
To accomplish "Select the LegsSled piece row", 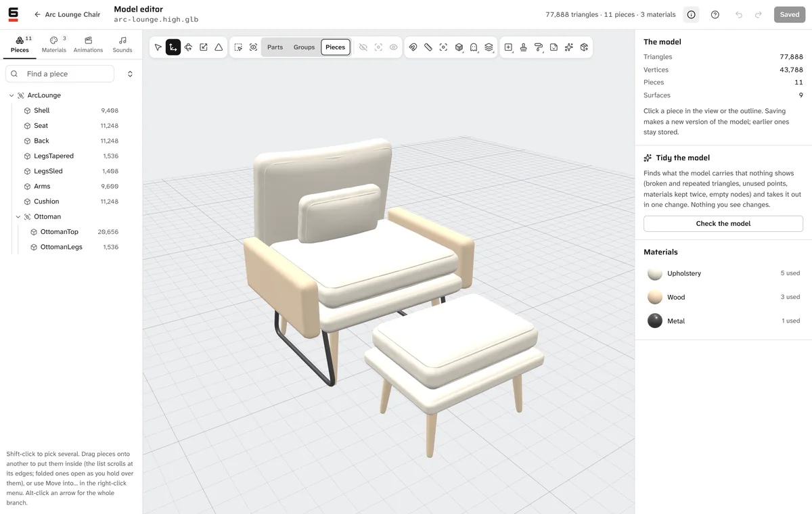I will 71,171.
